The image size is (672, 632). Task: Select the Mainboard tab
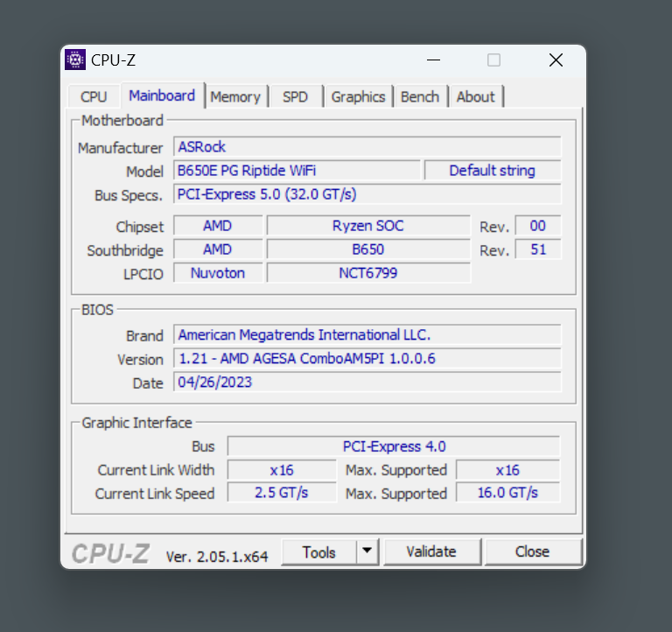tap(162, 95)
